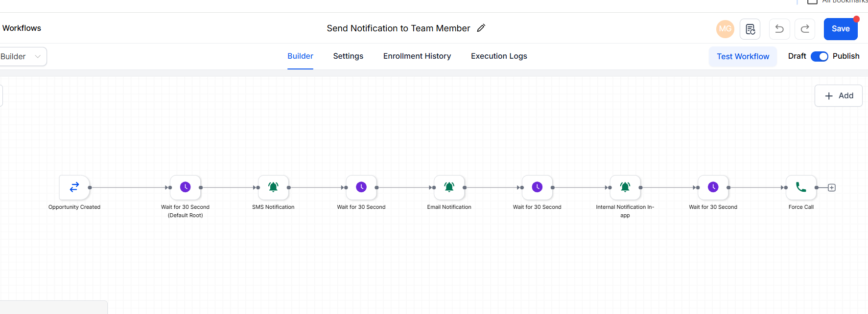Click the Add button on canvas
Viewport: 868px width, 314px height.
tap(839, 96)
